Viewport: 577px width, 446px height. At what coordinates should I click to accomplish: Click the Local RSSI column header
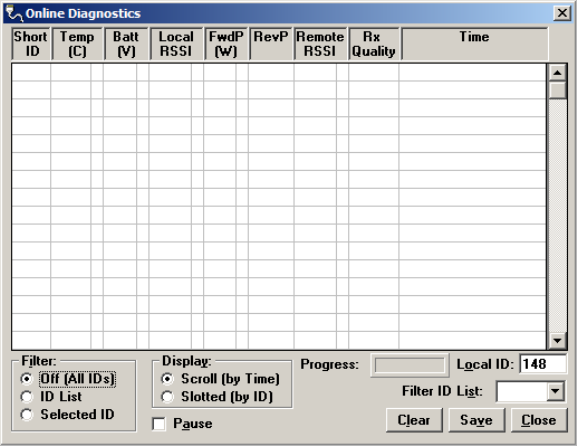point(176,44)
